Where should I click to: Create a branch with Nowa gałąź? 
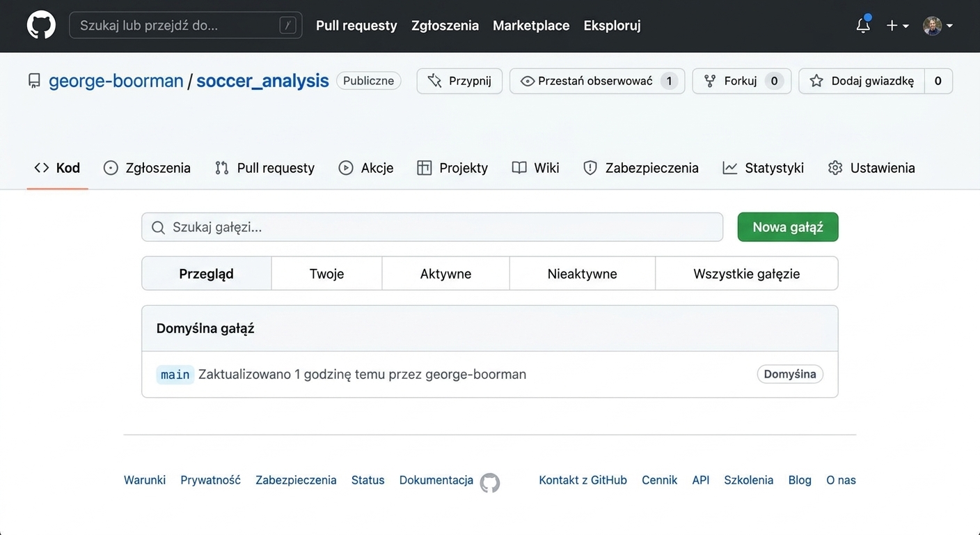tap(788, 227)
